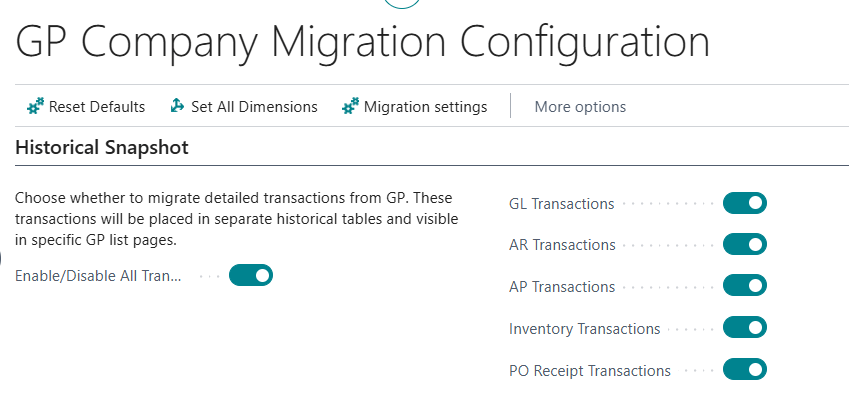849x408 pixels.
Task: Open the Migration settings action label
Action: coord(425,106)
